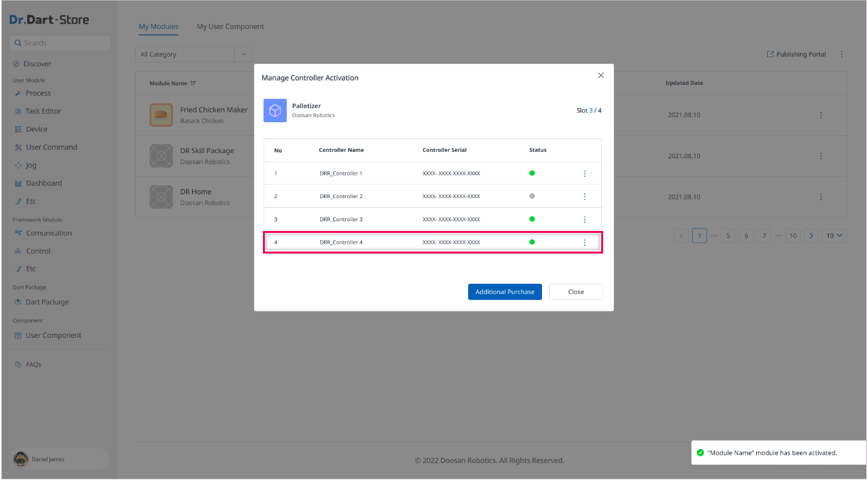This screenshot has width=868, height=480.
Task: Open the rows-per-page 10 dropdown
Action: pos(835,236)
